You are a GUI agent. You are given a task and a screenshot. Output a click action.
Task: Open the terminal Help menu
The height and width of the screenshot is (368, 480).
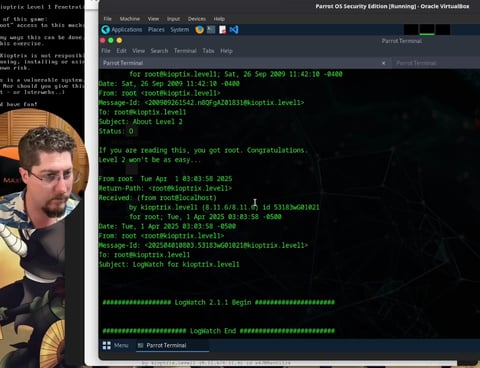[x=226, y=51]
